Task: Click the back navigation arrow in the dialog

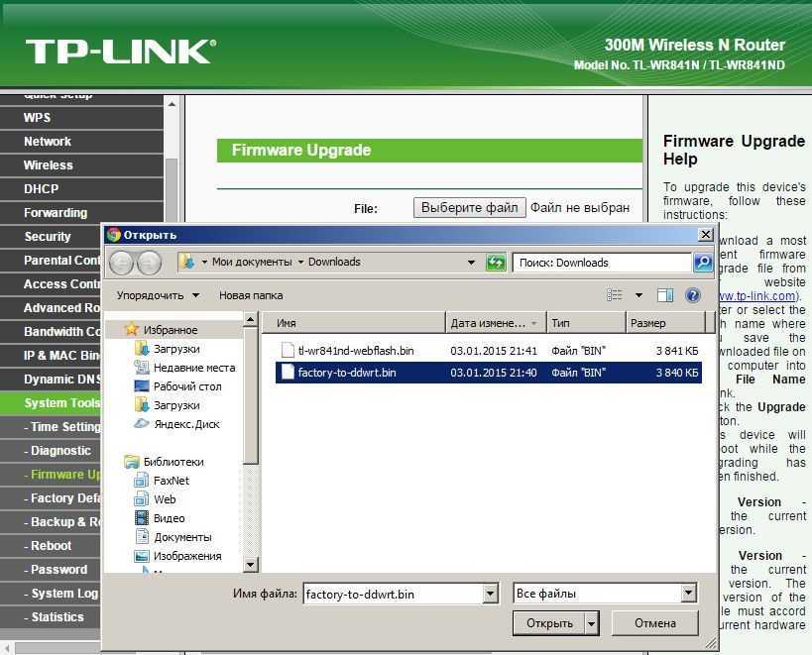Action: click(121, 263)
